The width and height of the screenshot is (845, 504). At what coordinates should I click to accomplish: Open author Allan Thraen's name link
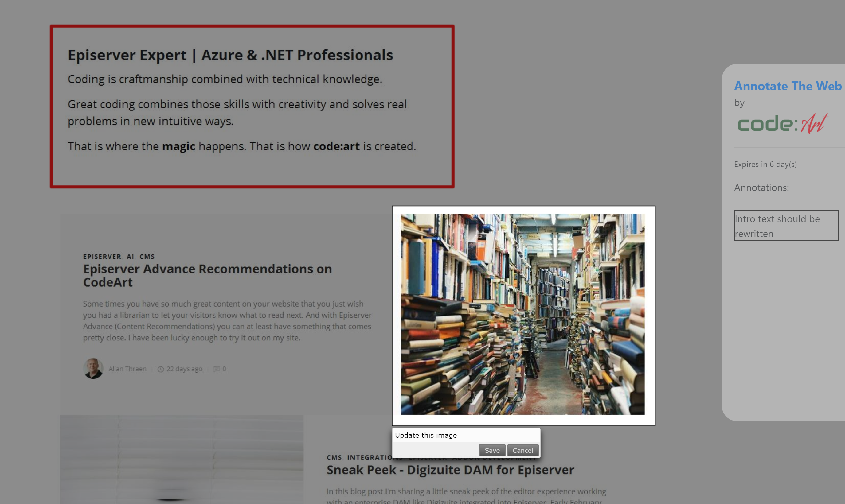(127, 369)
